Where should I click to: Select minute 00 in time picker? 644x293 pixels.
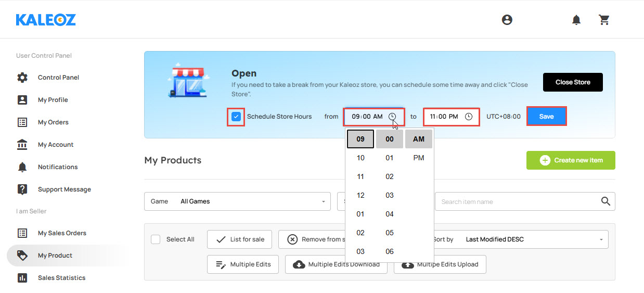tap(390, 139)
